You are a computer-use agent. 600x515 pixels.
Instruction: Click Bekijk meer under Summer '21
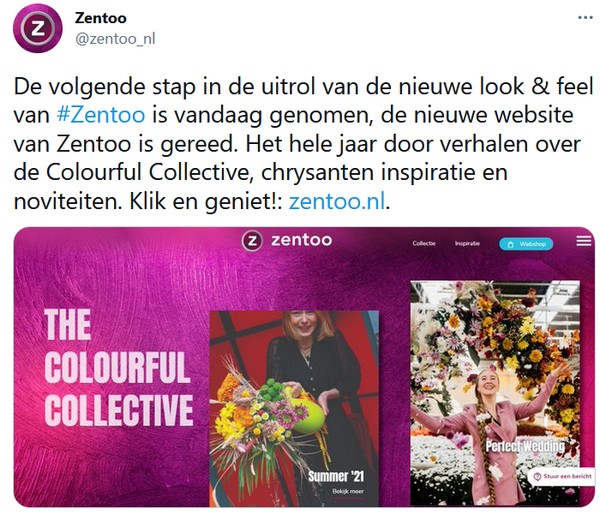click(x=348, y=491)
